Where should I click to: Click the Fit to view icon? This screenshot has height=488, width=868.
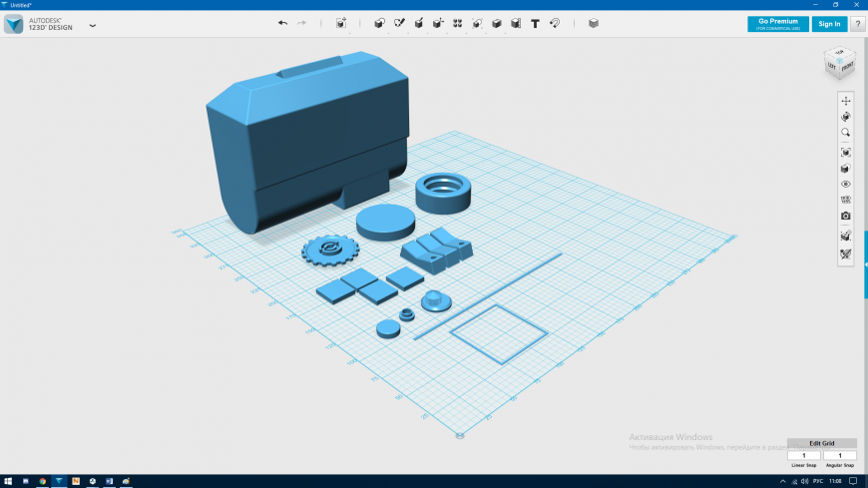pyautogui.click(x=846, y=153)
